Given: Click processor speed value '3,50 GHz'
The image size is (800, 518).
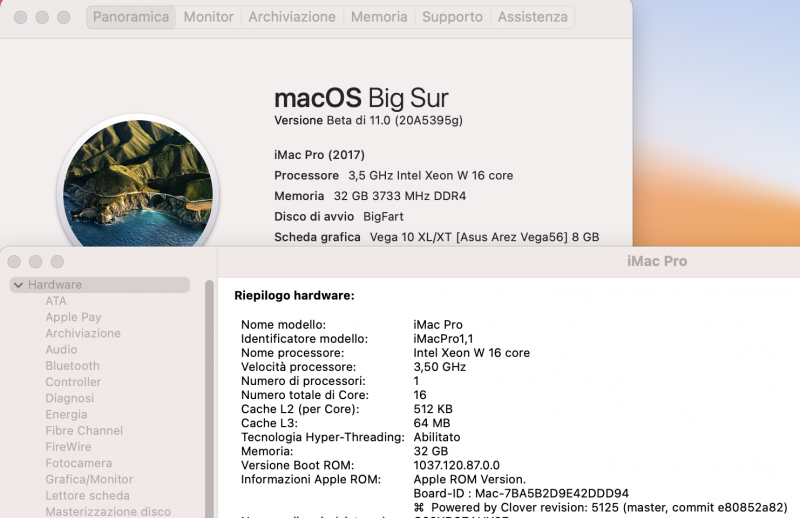Looking at the screenshot, I should click(439, 367).
